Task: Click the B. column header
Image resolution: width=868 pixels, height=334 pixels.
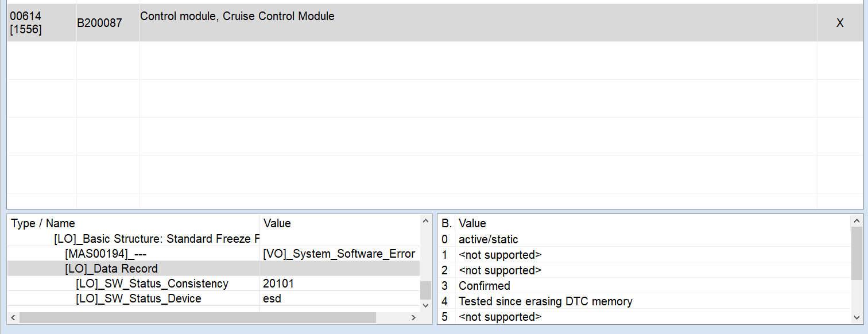Action: (x=442, y=223)
